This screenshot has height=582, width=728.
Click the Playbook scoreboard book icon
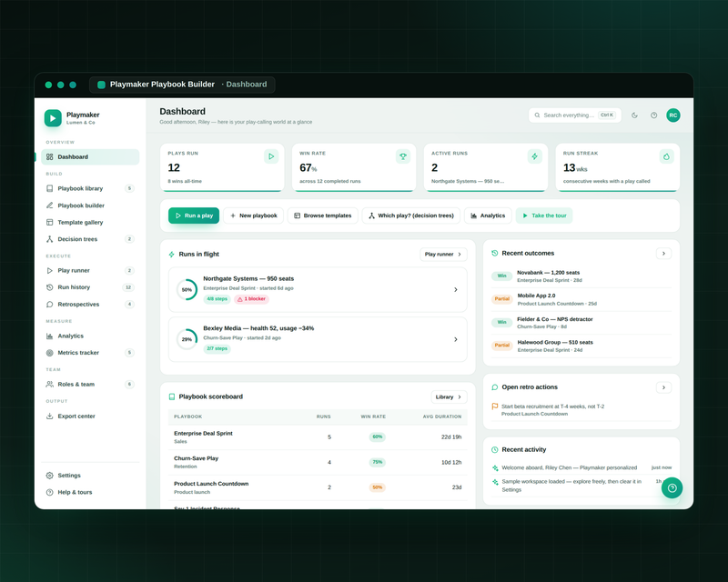coord(172,396)
